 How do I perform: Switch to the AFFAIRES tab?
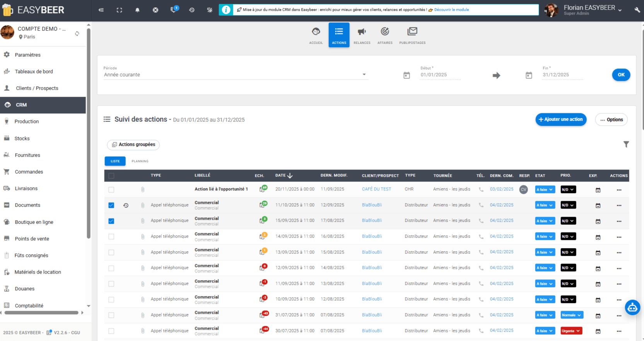(385, 35)
